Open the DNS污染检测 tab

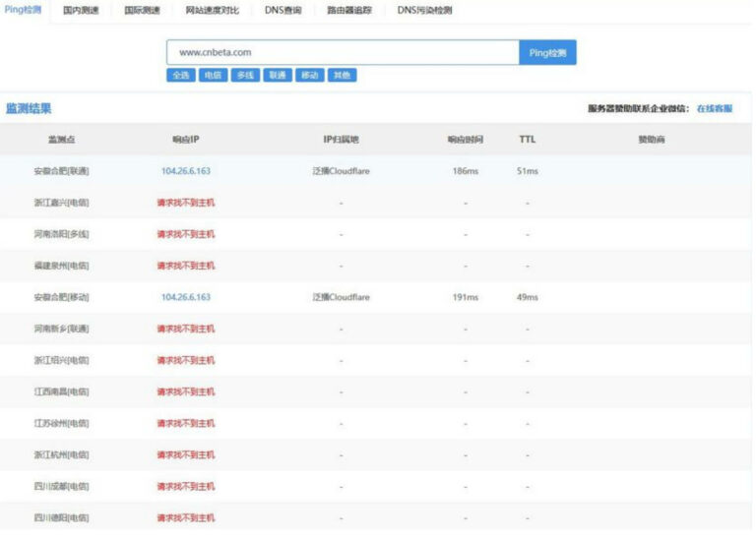click(425, 10)
